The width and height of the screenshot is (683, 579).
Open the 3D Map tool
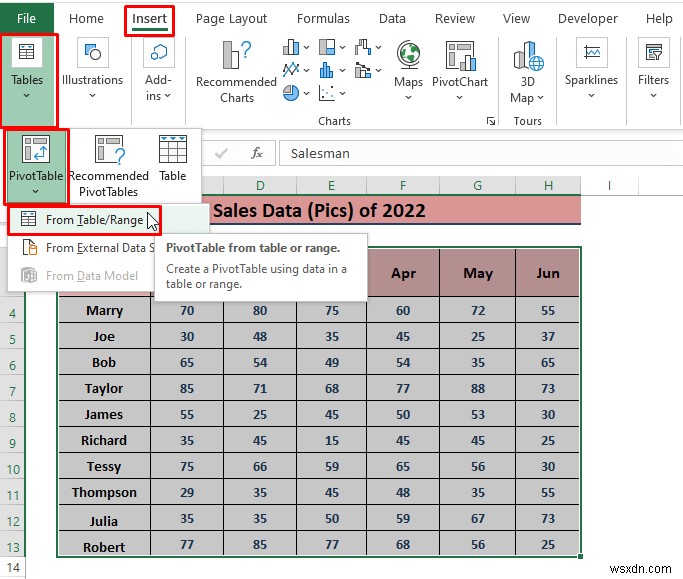tap(527, 73)
